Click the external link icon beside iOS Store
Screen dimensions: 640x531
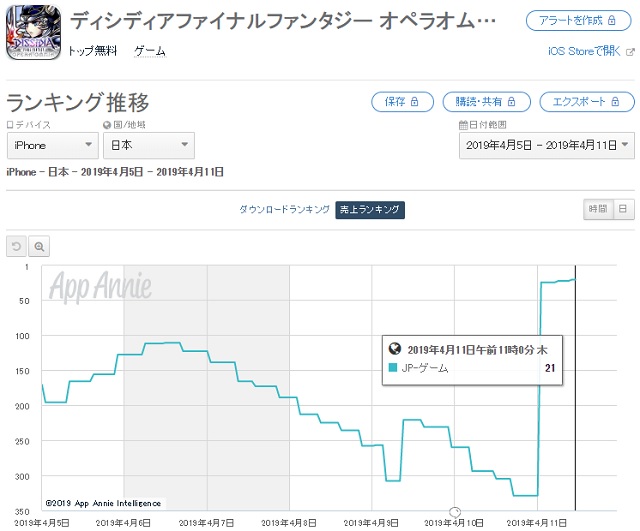tap(630, 52)
